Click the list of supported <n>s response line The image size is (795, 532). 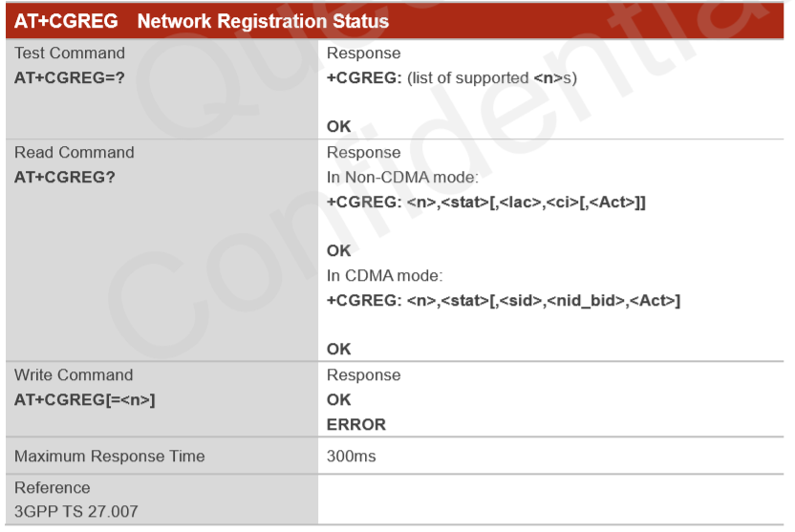[x=451, y=77]
